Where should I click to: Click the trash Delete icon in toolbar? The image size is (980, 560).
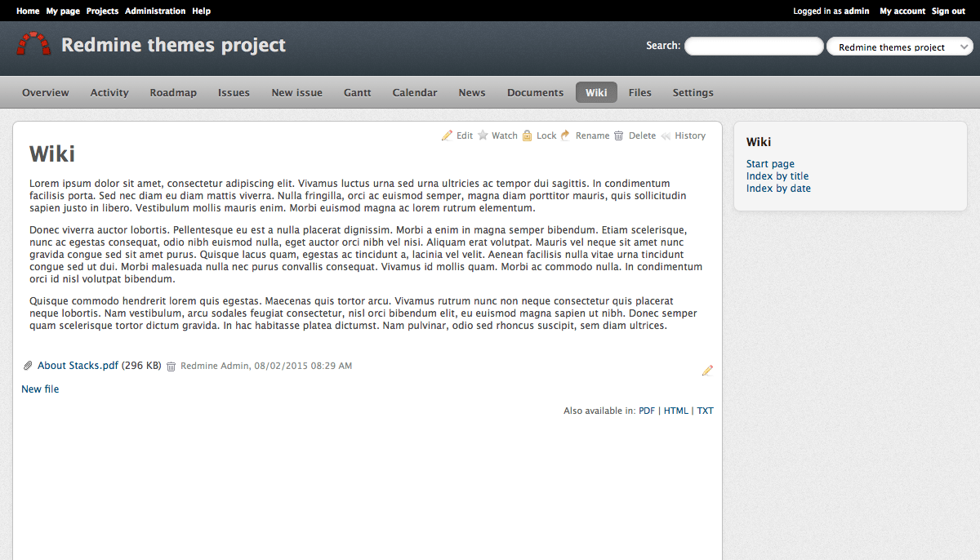pos(619,136)
